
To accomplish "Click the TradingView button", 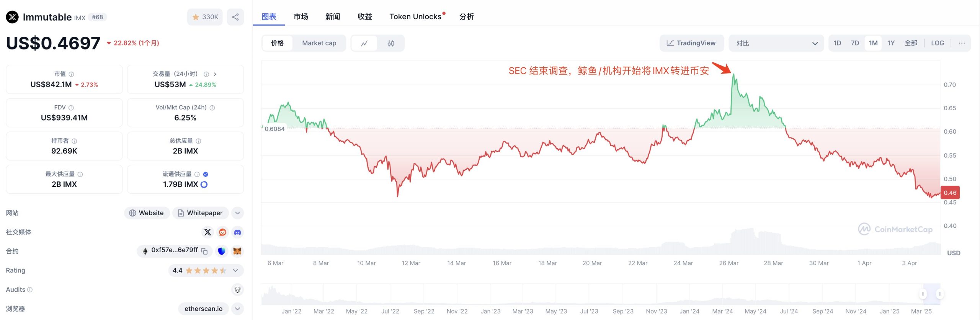I will 691,43.
